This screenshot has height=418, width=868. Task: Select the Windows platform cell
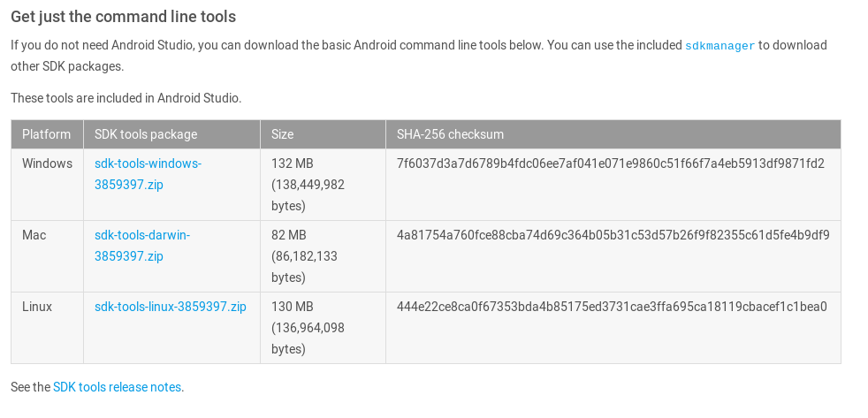(47, 163)
